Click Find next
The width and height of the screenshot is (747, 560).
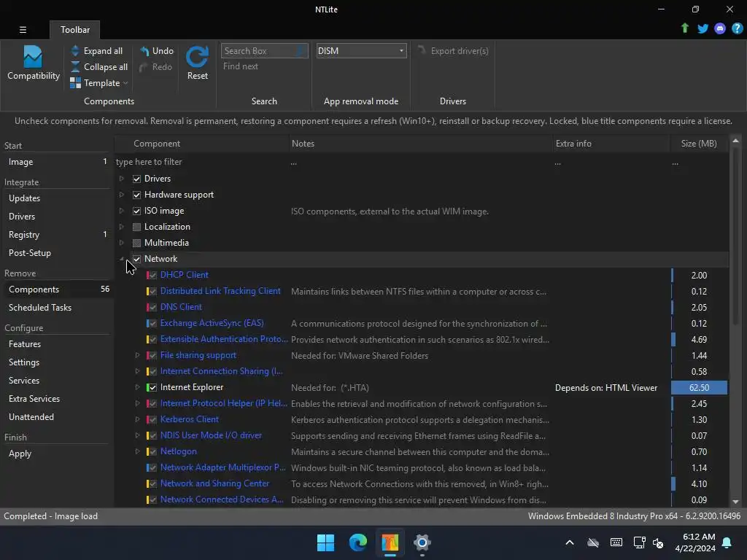[241, 66]
